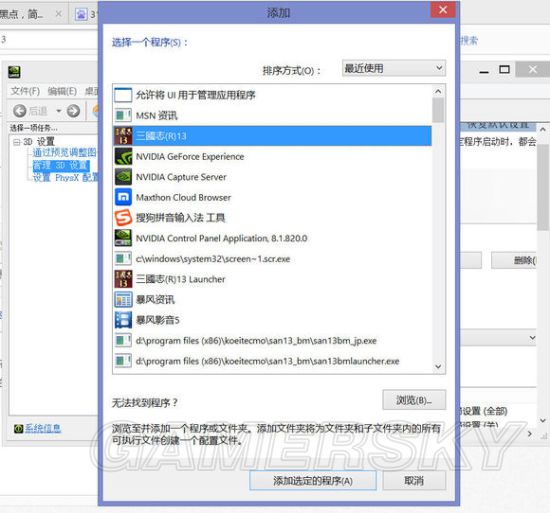550x513 pixels.
Task: Pick Maxthon Cloud Browser icon entry
Action: click(123, 197)
